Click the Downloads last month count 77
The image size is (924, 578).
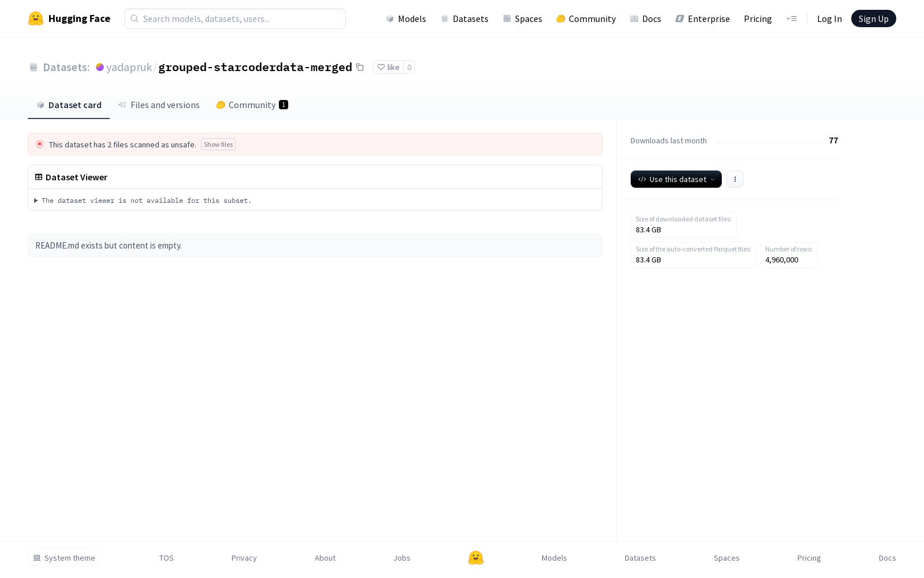[x=833, y=140]
